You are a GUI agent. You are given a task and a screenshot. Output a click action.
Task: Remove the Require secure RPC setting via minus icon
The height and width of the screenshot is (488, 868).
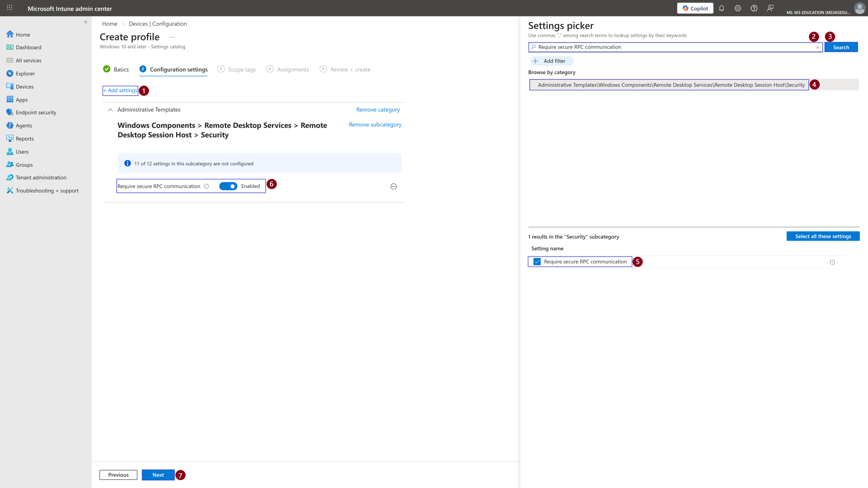tap(394, 187)
